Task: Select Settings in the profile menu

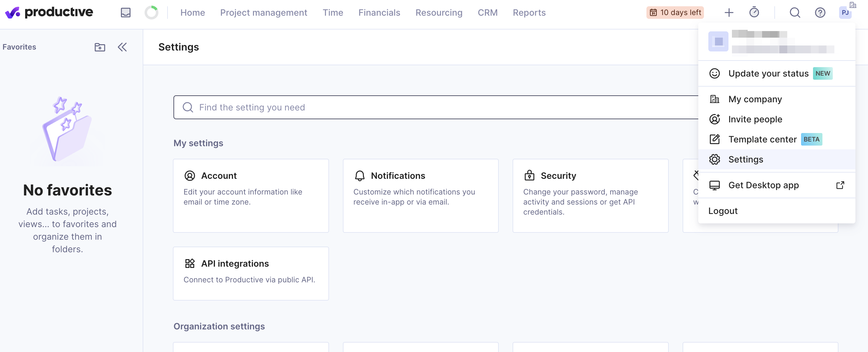Action: [x=745, y=159]
